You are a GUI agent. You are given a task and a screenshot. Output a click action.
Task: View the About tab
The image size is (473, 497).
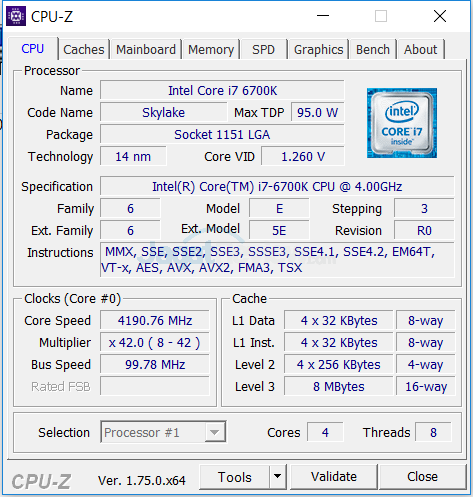coord(420,50)
